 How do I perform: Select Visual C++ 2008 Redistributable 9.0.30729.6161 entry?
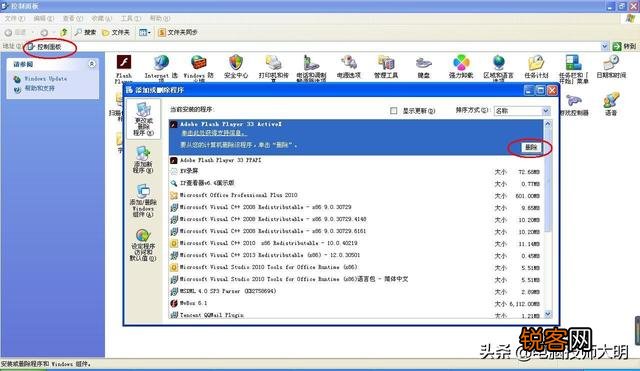(356, 231)
